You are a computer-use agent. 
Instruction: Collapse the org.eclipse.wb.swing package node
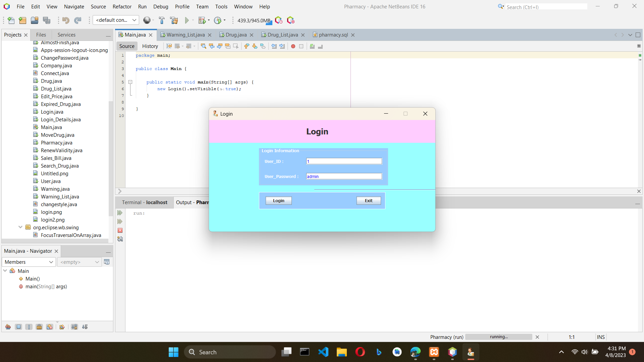pos(20,227)
